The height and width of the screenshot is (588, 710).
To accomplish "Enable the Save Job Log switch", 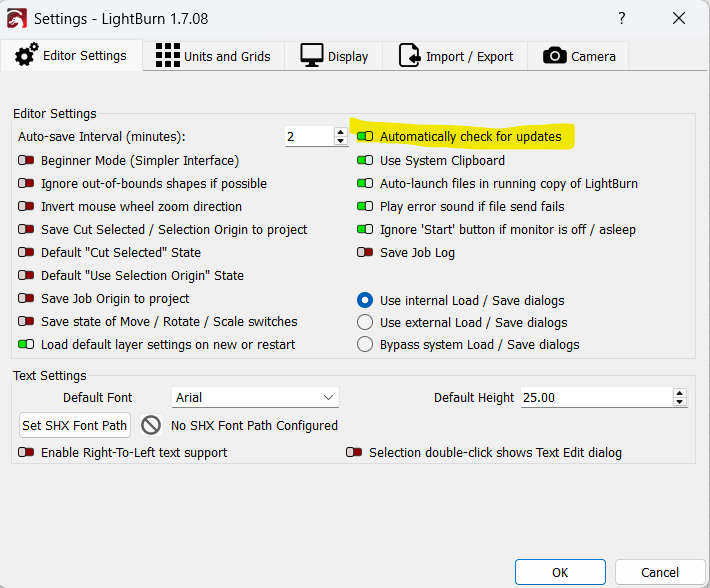I will click(x=365, y=252).
